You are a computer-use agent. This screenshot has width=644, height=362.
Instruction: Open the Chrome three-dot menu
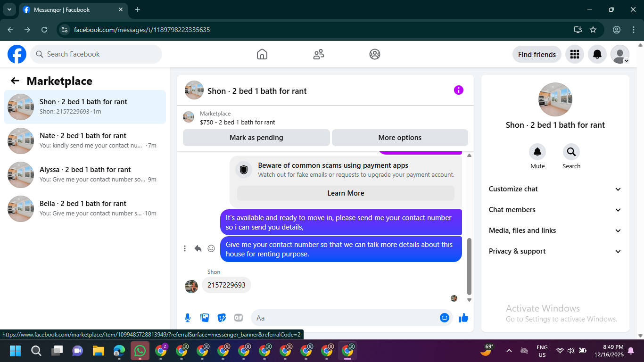[x=634, y=30]
